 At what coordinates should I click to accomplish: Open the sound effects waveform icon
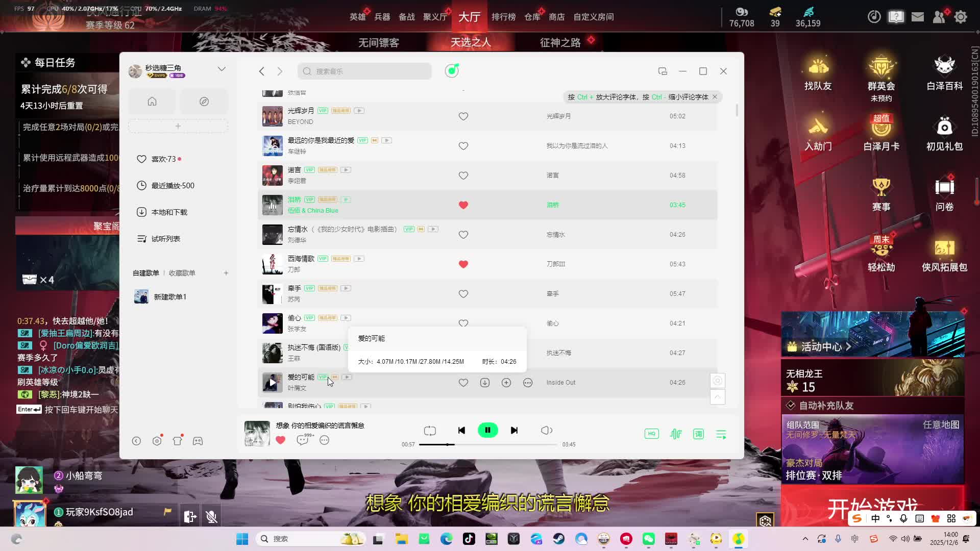point(676,434)
